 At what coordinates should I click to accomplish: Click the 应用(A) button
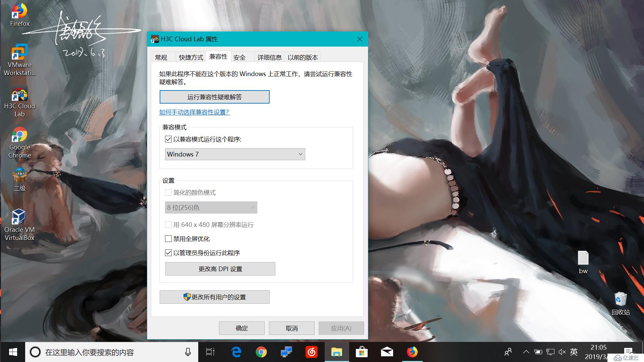pyautogui.click(x=341, y=328)
